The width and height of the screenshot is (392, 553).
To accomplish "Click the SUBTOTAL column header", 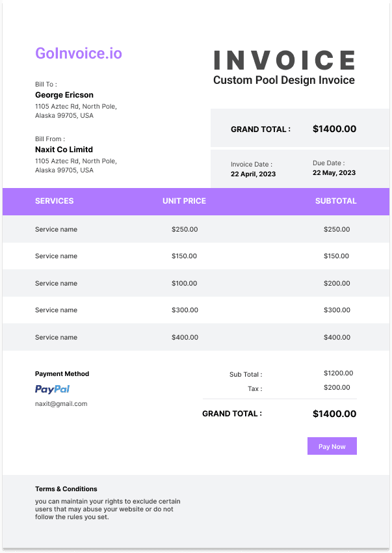I will (335, 201).
